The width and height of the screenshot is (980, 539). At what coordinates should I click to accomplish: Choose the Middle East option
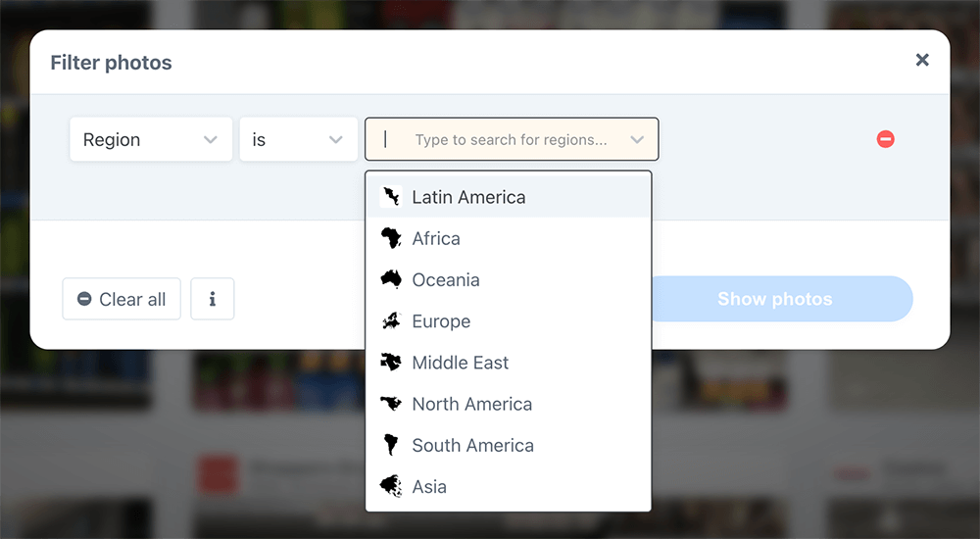click(x=508, y=362)
